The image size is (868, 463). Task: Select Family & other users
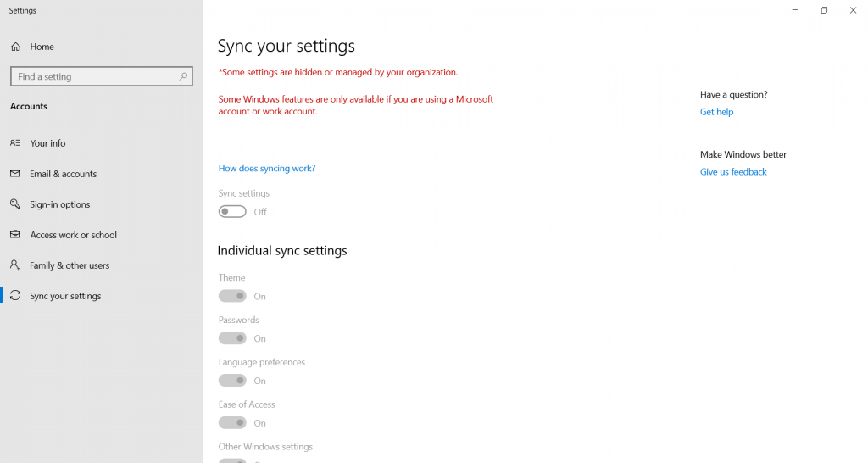tap(70, 265)
